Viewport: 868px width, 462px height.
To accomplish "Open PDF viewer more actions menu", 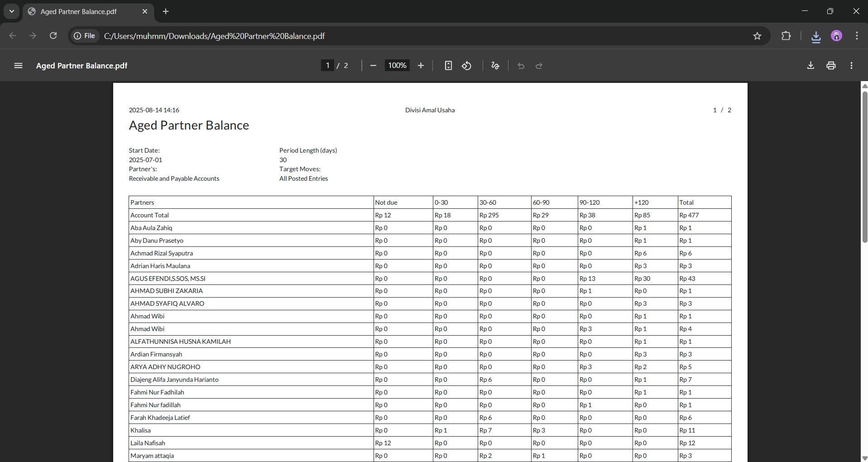I will click(851, 66).
